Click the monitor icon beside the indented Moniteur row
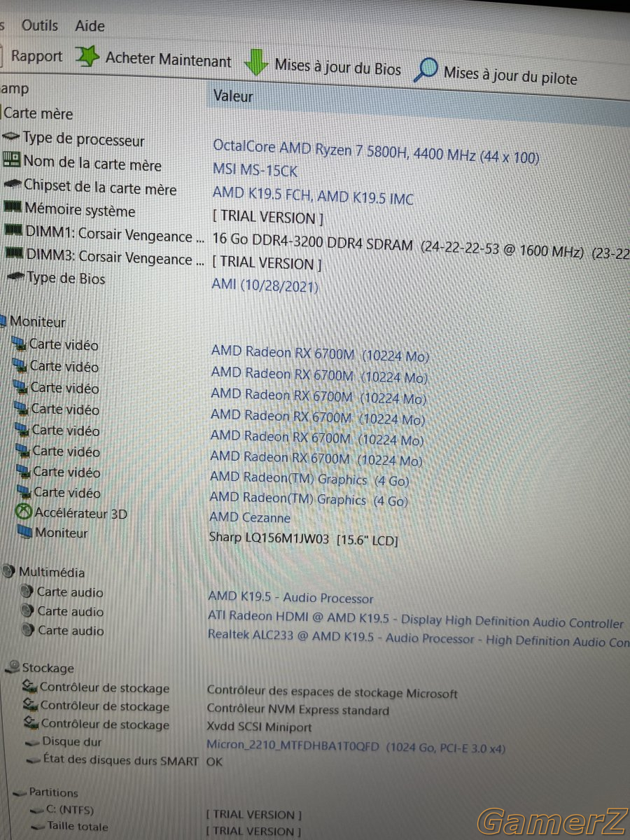The width and height of the screenshot is (630, 840). 24,532
